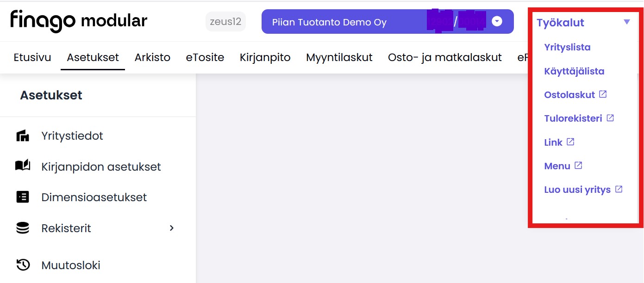Open the Myyntilaskut tab

coord(339,57)
